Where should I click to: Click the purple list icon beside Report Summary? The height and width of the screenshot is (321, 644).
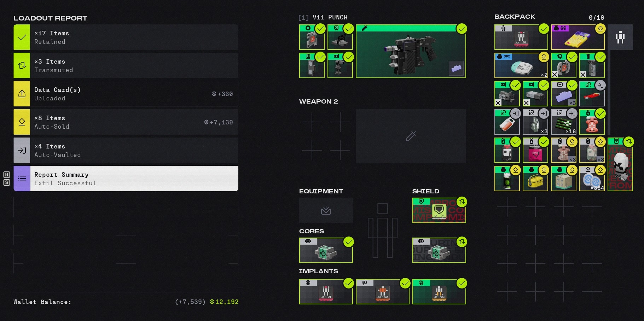(22, 179)
